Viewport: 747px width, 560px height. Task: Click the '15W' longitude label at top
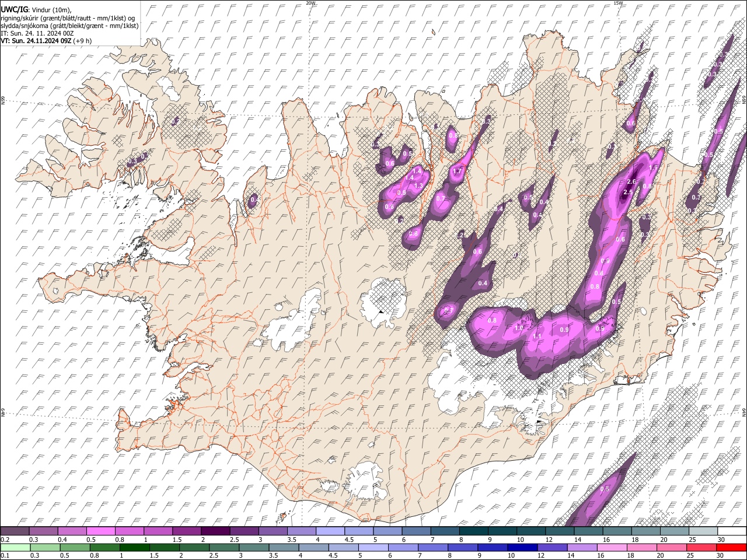click(618, 3)
